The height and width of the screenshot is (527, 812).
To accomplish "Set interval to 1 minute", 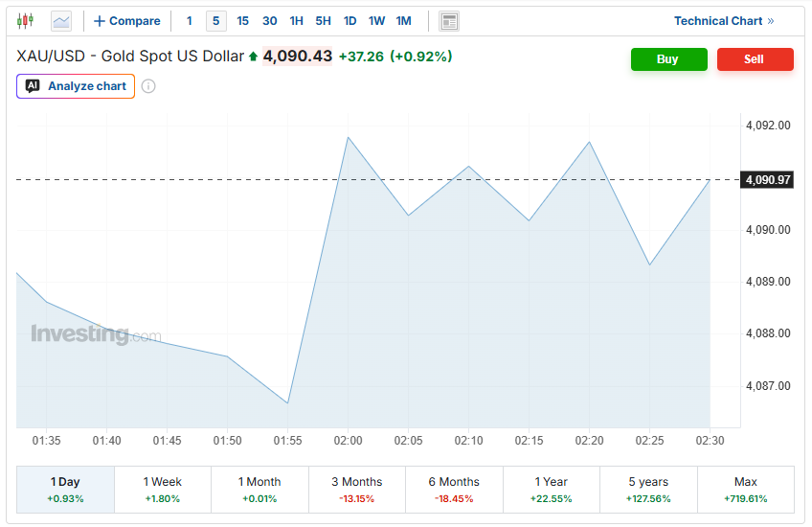I will tap(190, 21).
